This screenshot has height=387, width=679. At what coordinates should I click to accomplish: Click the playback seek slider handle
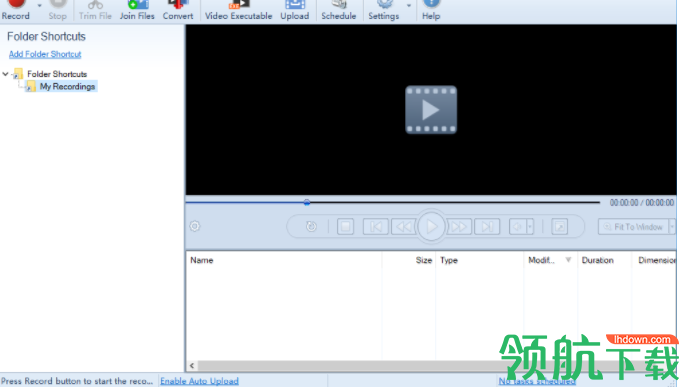307,202
